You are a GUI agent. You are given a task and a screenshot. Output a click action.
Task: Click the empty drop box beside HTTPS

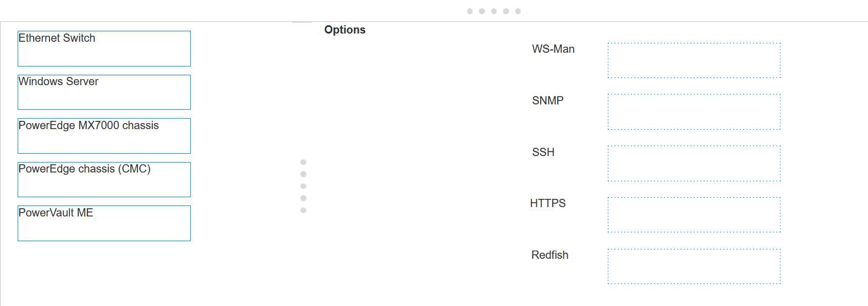pos(694,215)
